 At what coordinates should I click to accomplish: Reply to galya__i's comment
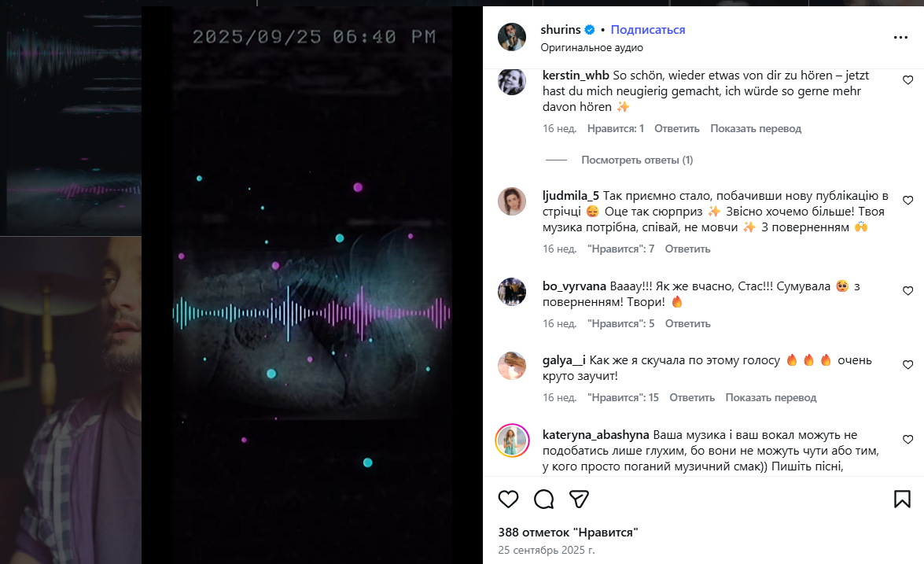692,398
